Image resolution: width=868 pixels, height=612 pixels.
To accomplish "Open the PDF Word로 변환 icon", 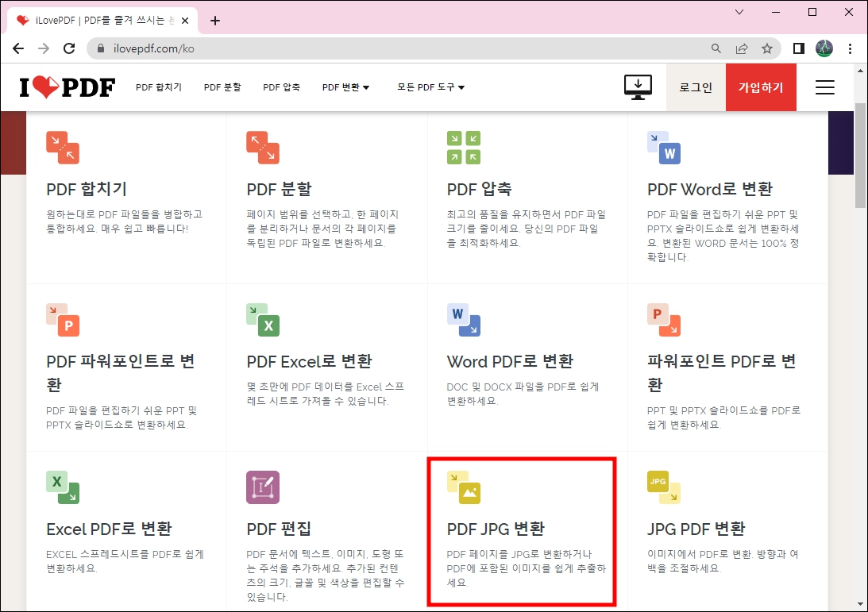I will (x=664, y=148).
